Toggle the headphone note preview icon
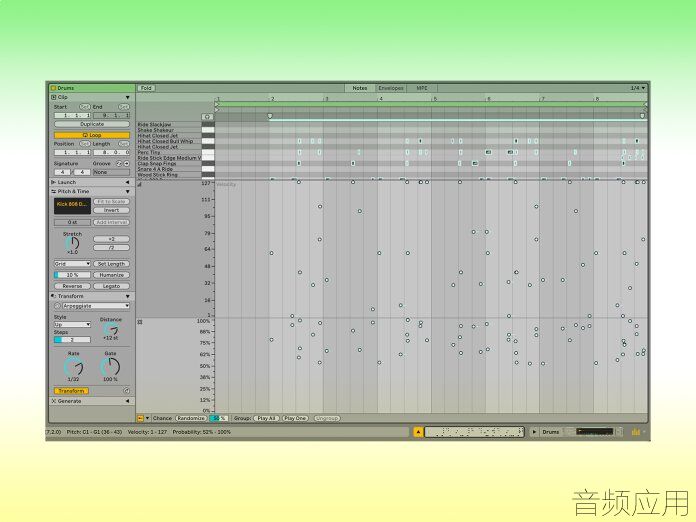The image size is (696, 522). 208,117
